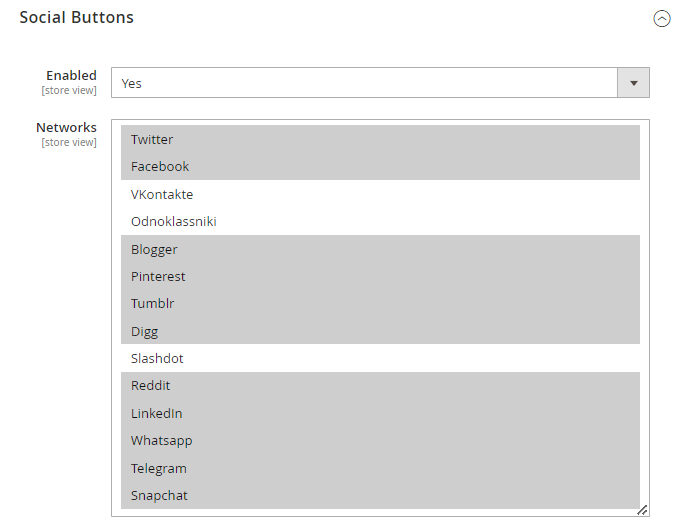Image resolution: width=685 pixels, height=530 pixels.
Task: Select Slashdot in Networks list
Action: (380, 358)
